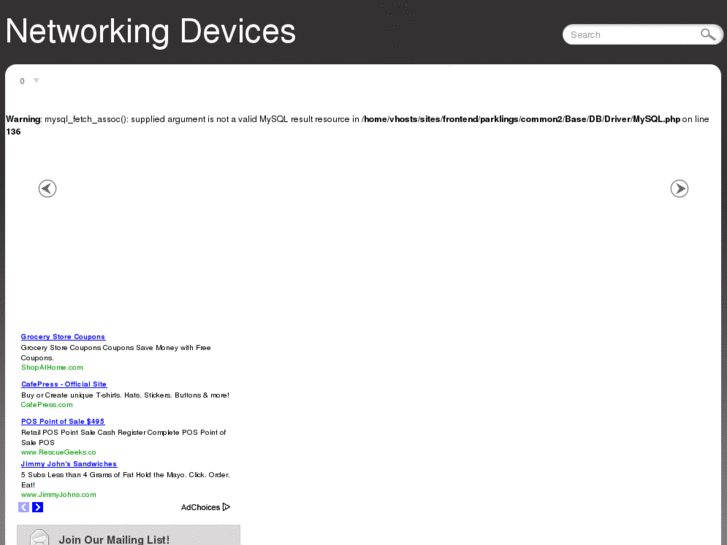Visit ShopAtHome.com green URL
The image size is (727, 545).
tap(52, 367)
